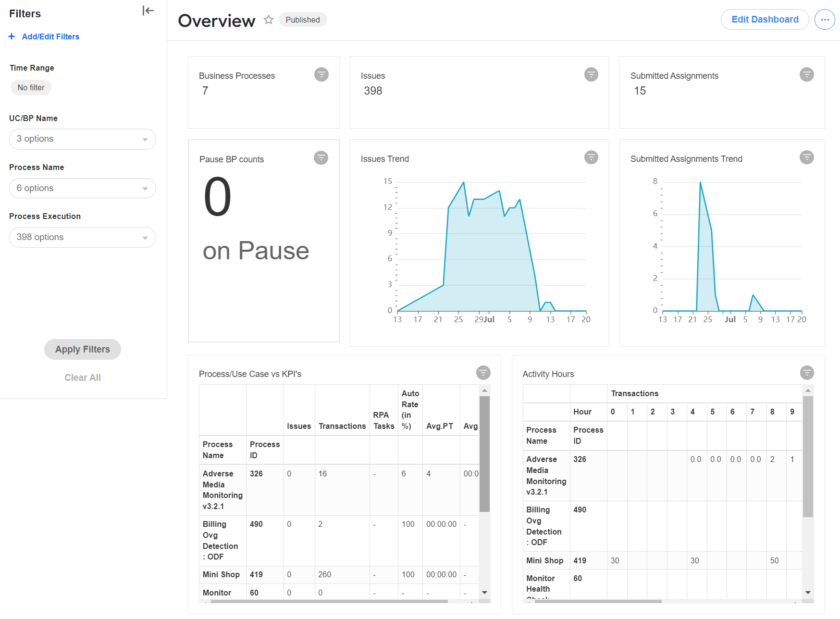This screenshot has height=619, width=840.
Task: Open filter icon on Issues Trend chart
Action: click(x=591, y=157)
